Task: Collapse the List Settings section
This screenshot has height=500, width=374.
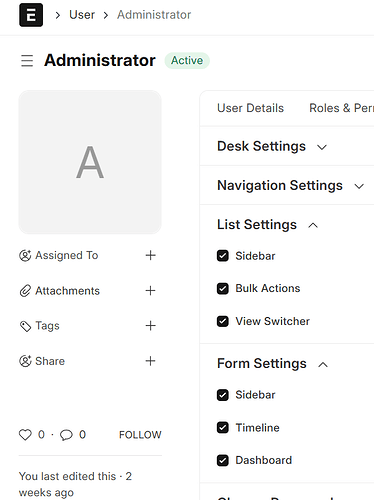Action: (x=268, y=225)
